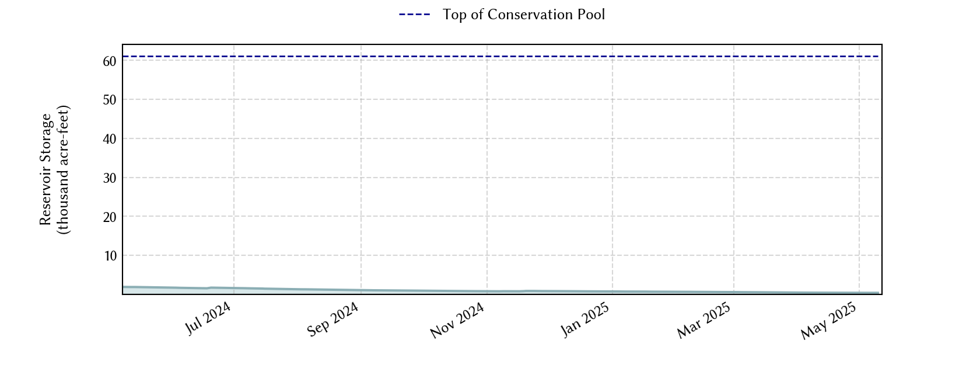Screen dimensions: 980x368
Task: Click the Sep 2024 x-axis label
Action: pyautogui.click(x=332, y=320)
